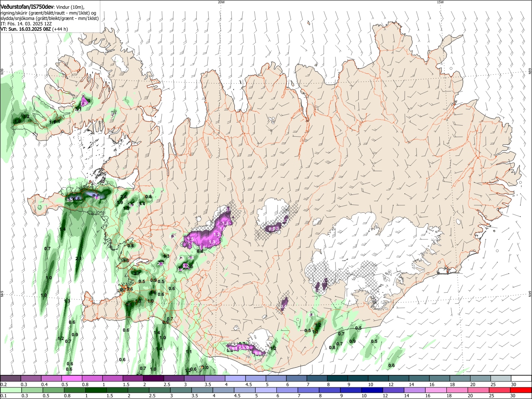This screenshot has width=532, height=399.
Task: Click the 0.4 legend value label
Action: coord(44,384)
